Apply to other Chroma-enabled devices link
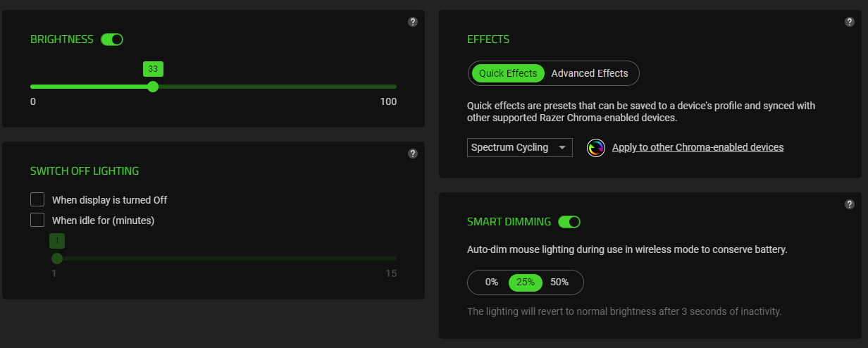This screenshot has width=868, height=348. [x=697, y=147]
